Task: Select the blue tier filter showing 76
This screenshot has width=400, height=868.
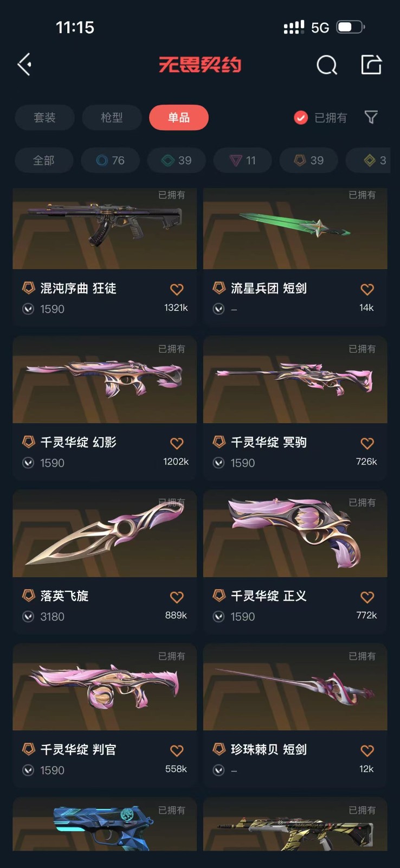Action: (111, 161)
